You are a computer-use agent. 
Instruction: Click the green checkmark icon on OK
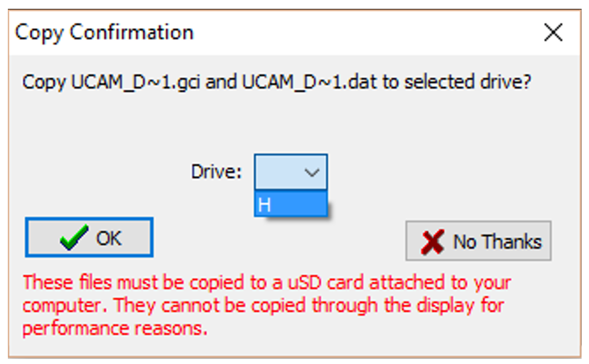pos(74,238)
